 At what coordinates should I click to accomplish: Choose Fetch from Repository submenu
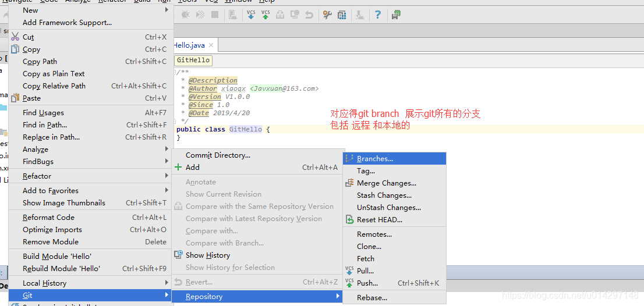(x=394, y=259)
